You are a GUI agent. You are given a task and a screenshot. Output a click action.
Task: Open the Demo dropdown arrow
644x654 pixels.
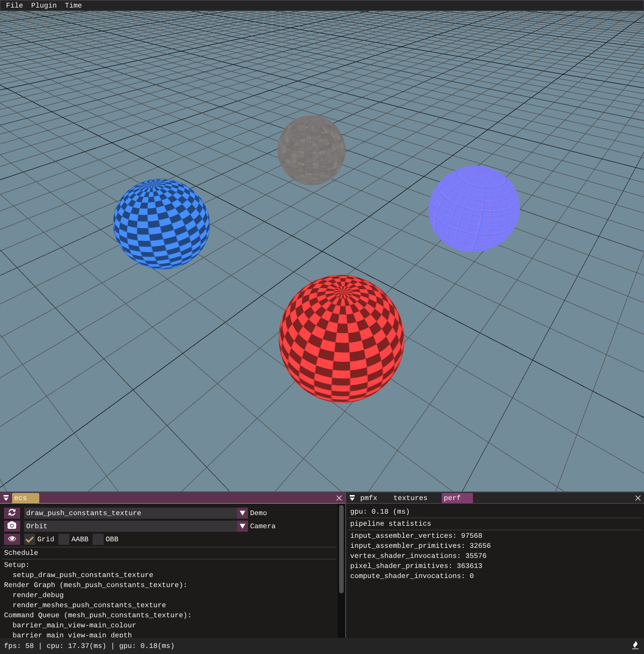243,513
